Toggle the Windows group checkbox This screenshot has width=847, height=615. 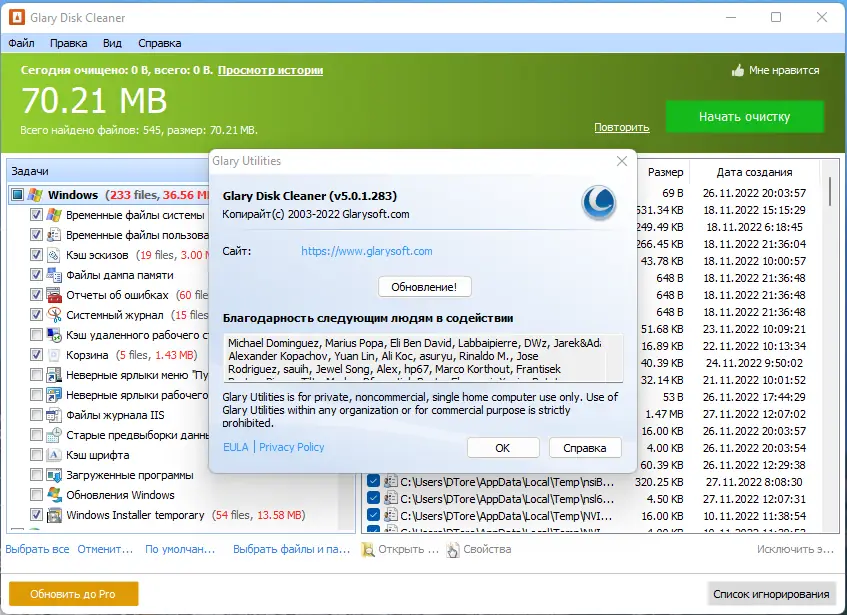click(x=18, y=194)
